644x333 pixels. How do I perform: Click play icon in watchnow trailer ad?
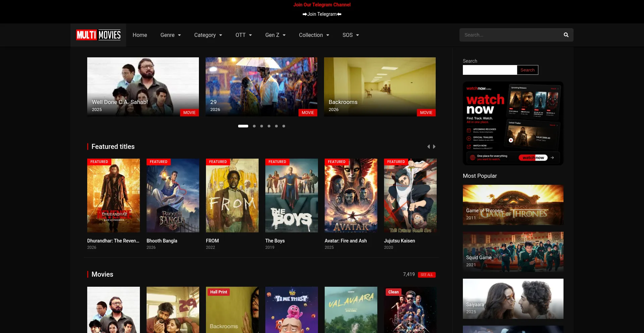tap(511, 140)
